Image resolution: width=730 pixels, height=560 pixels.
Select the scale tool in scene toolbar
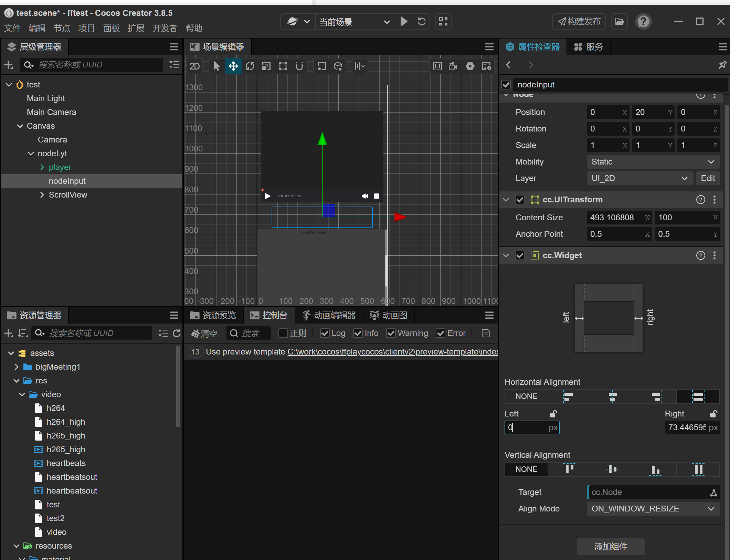266,66
